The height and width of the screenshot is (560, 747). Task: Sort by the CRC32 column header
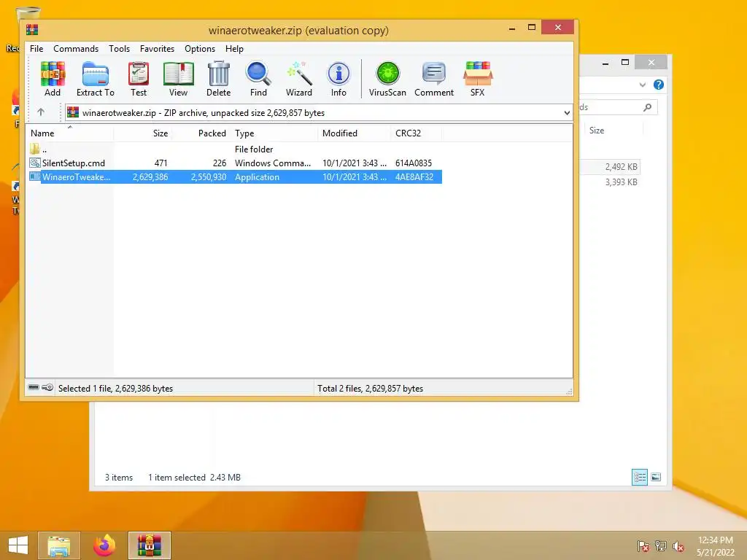tap(417, 133)
